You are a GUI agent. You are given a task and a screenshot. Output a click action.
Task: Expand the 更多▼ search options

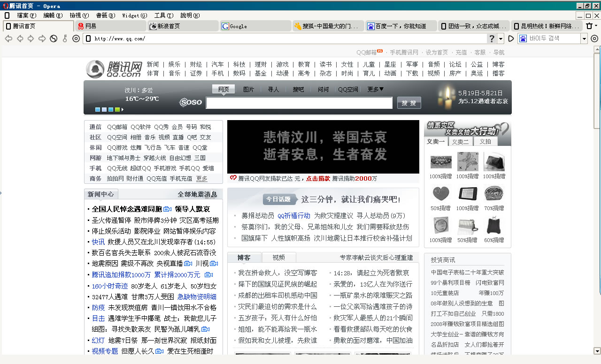[x=376, y=89]
